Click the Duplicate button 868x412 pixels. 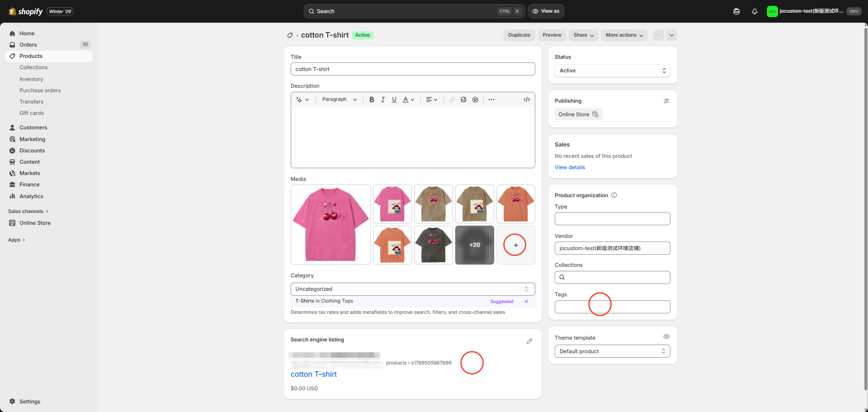click(x=519, y=35)
